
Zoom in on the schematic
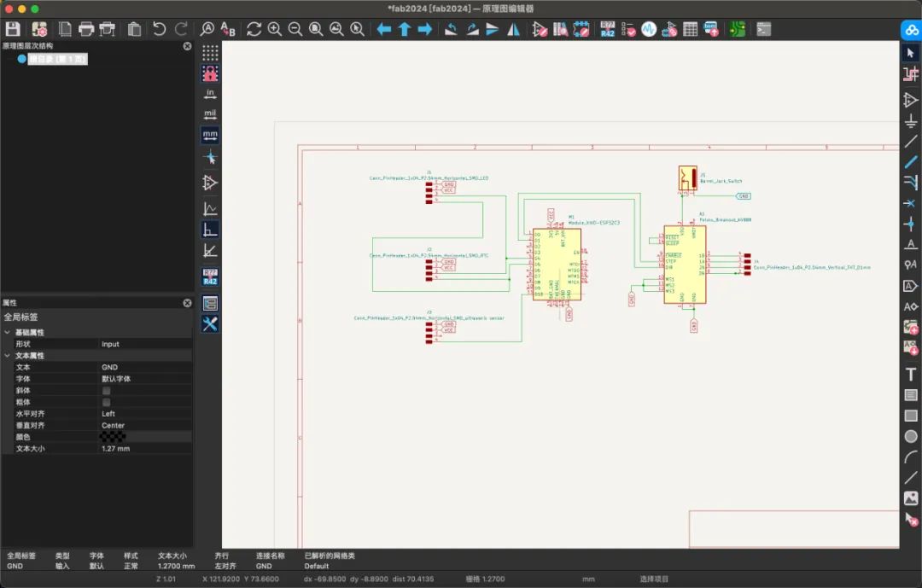coord(275,29)
